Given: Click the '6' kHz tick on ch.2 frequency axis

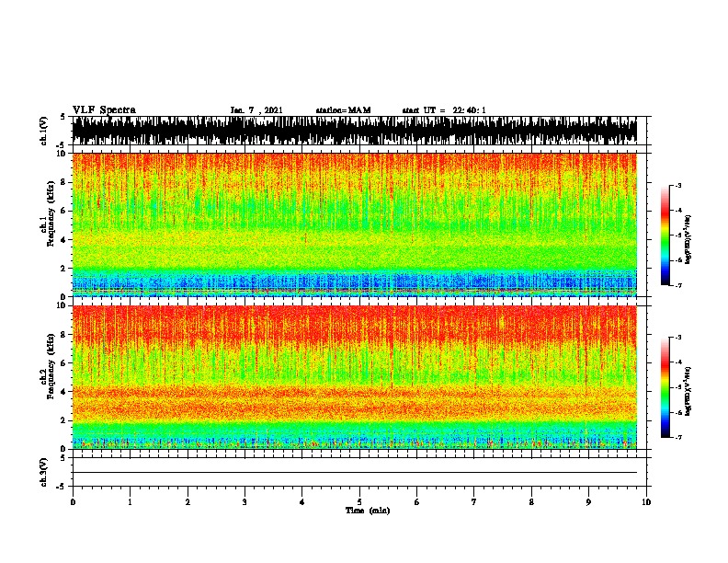Looking at the screenshot, I should pyautogui.click(x=63, y=363).
